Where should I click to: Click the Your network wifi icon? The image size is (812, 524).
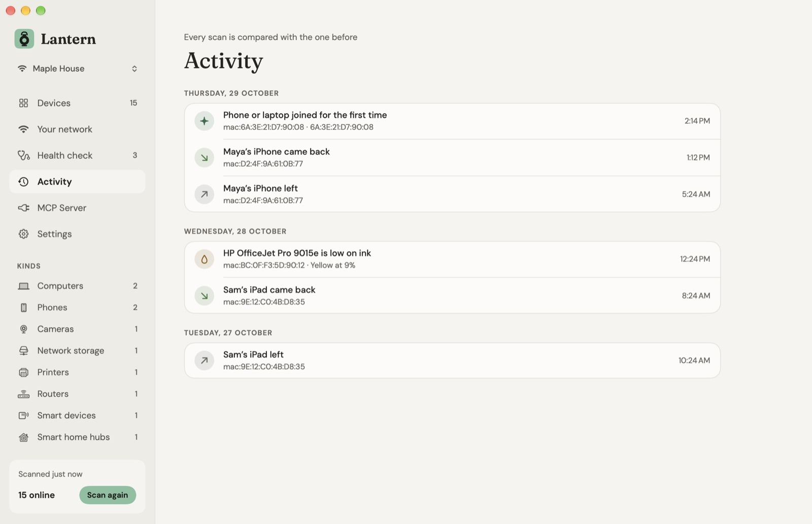pyautogui.click(x=23, y=129)
